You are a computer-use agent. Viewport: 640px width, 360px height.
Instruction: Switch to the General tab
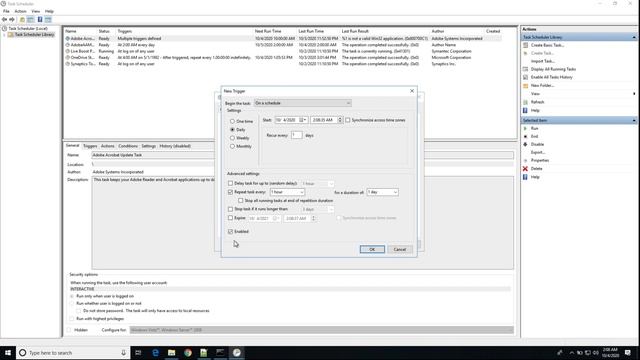(x=72, y=146)
